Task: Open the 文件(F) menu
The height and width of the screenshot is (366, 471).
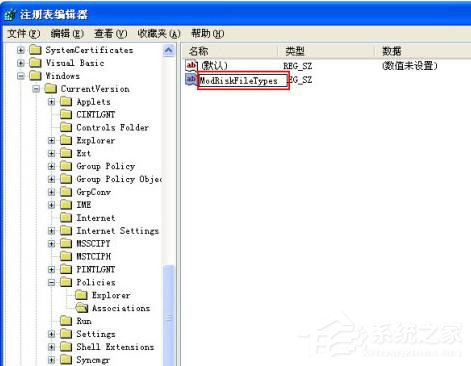Action: pos(23,33)
